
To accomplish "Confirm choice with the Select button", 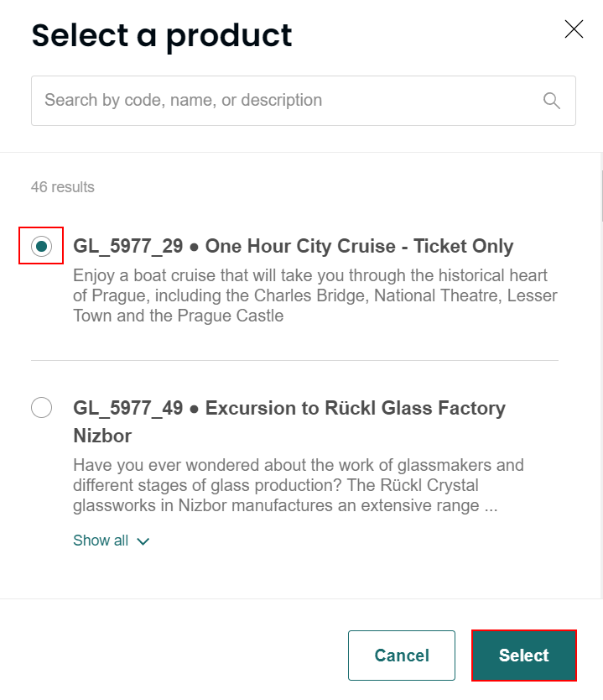I will click(x=523, y=656).
